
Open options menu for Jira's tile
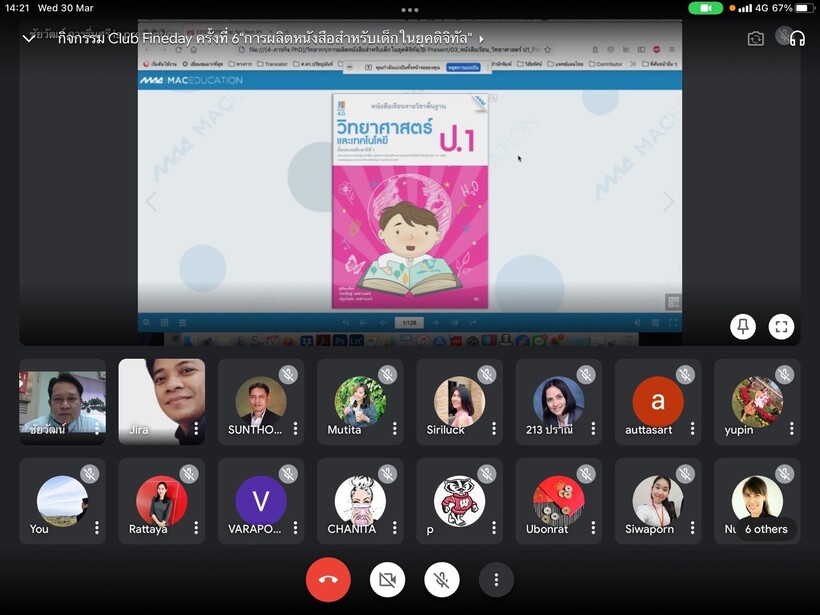pyautogui.click(x=196, y=429)
